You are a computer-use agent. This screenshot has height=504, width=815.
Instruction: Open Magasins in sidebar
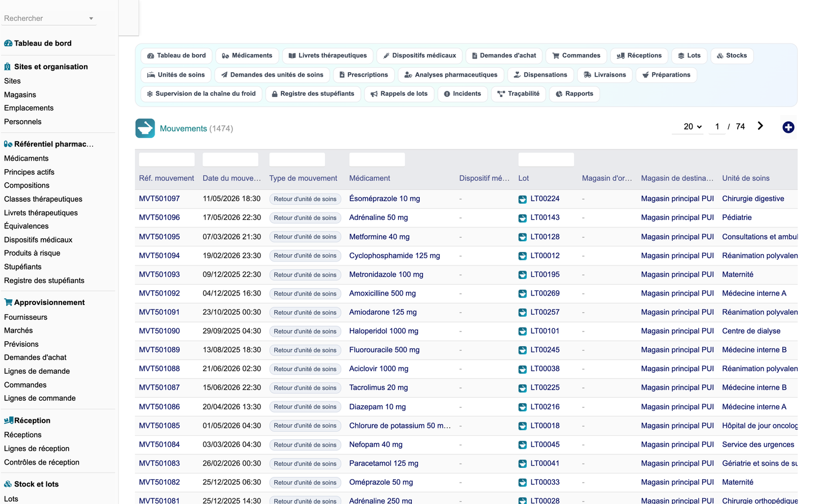(x=20, y=95)
